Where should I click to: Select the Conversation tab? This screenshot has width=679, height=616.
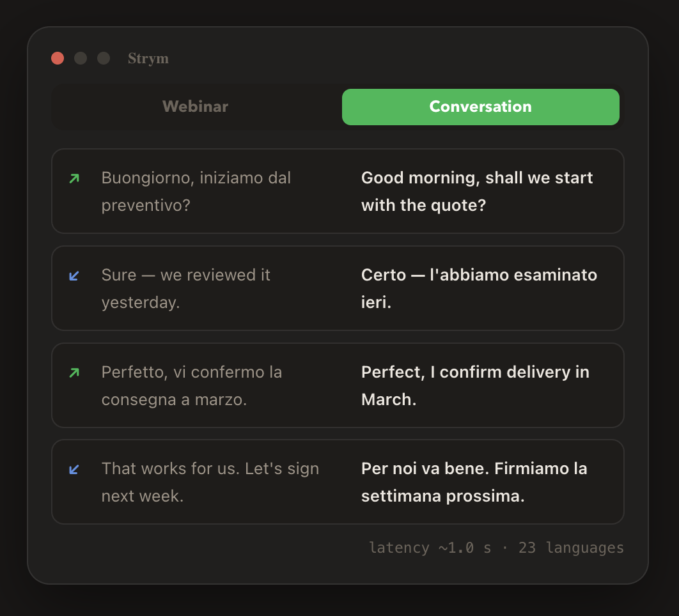coord(481,107)
